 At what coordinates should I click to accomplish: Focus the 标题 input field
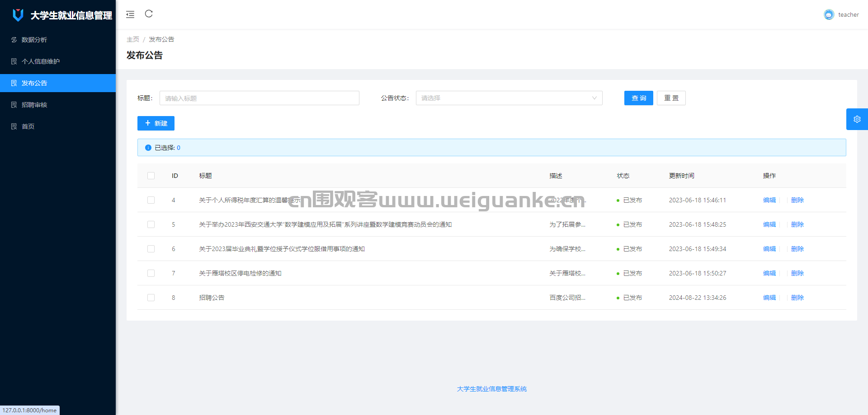(x=259, y=98)
